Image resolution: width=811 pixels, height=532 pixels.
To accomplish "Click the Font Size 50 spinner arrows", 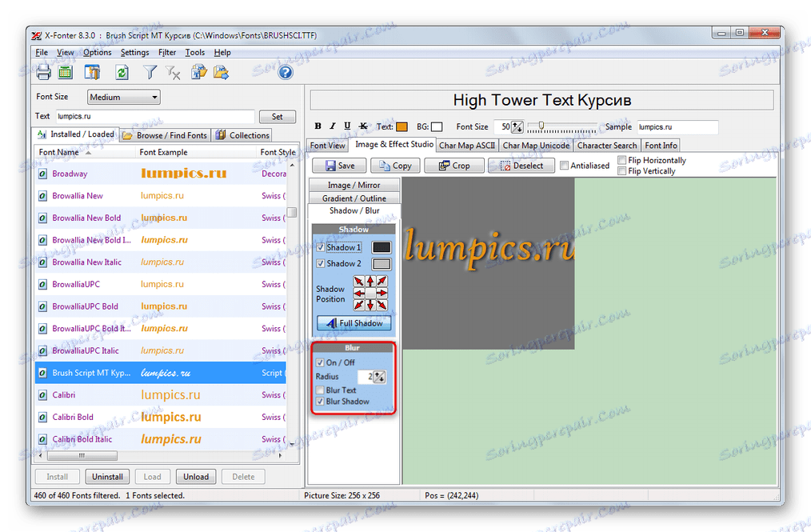I will [x=517, y=126].
